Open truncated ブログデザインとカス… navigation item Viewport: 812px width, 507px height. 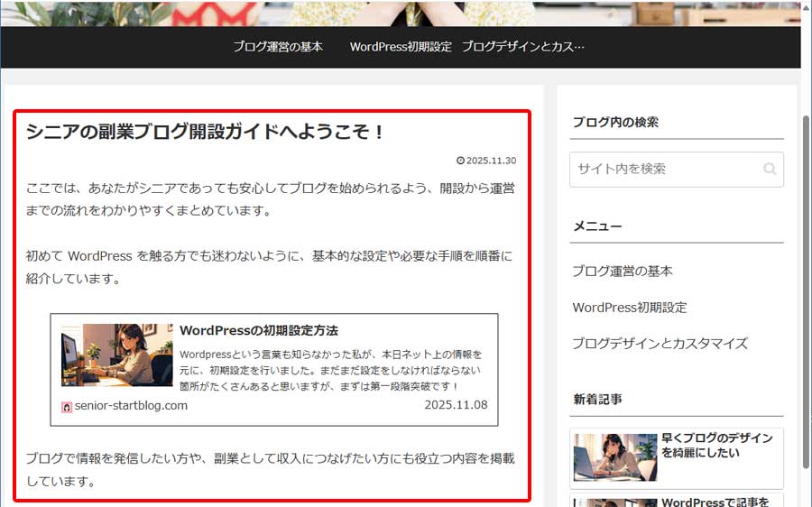coord(523,47)
